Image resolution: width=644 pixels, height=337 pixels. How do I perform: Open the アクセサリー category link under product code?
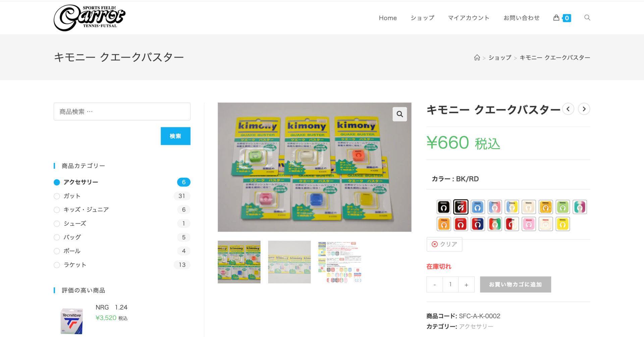click(476, 326)
